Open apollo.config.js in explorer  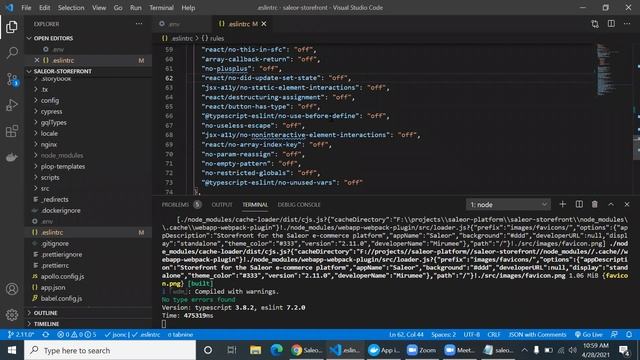62,277
